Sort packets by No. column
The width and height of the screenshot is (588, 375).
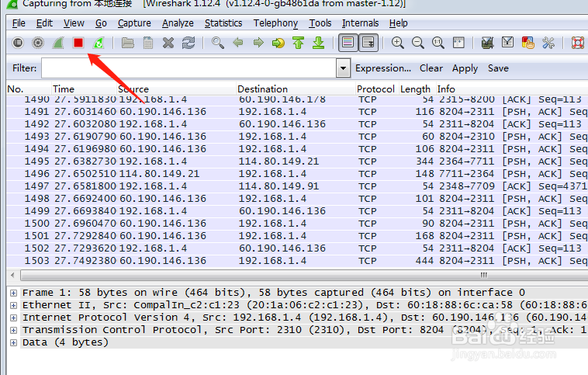click(x=29, y=89)
